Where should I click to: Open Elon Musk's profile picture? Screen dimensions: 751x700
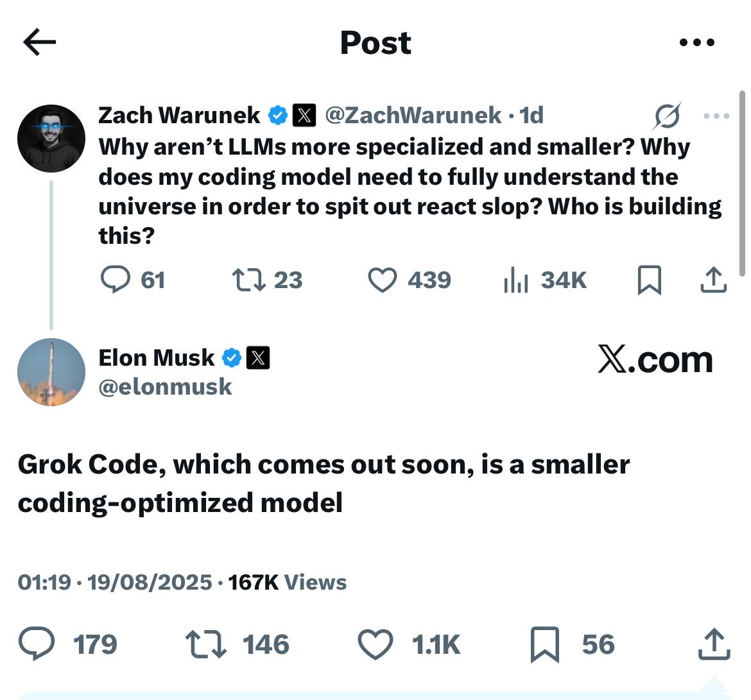(x=50, y=372)
